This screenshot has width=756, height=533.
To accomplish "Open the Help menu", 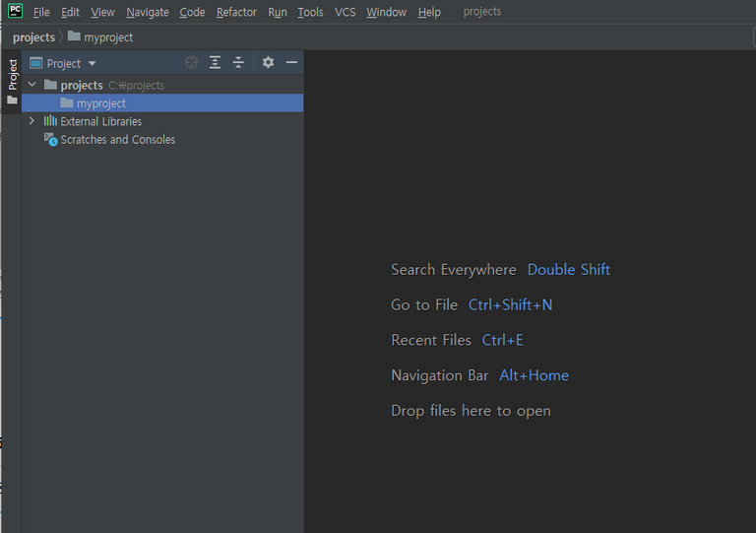I will pos(429,12).
